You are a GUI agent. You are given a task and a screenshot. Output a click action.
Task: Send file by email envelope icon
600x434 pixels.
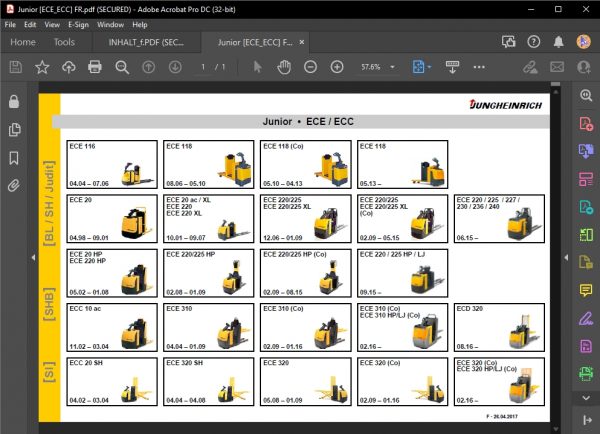point(557,67)
